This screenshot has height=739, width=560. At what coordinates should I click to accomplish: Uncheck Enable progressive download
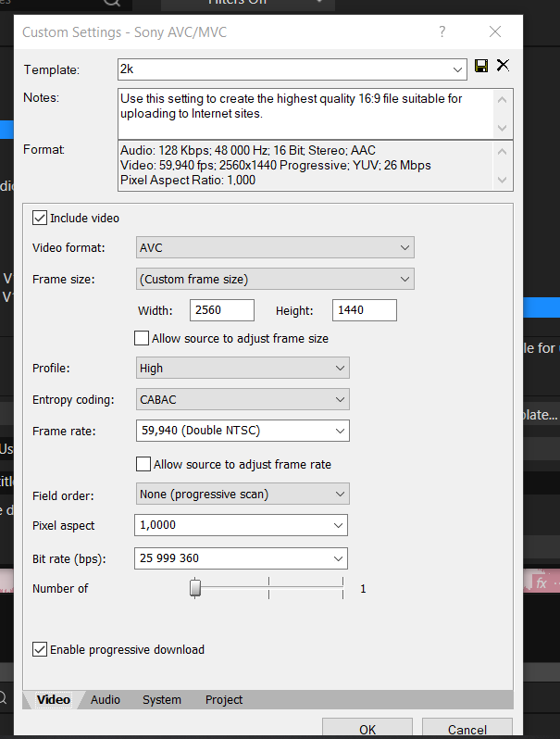click(x=40, y=650)
